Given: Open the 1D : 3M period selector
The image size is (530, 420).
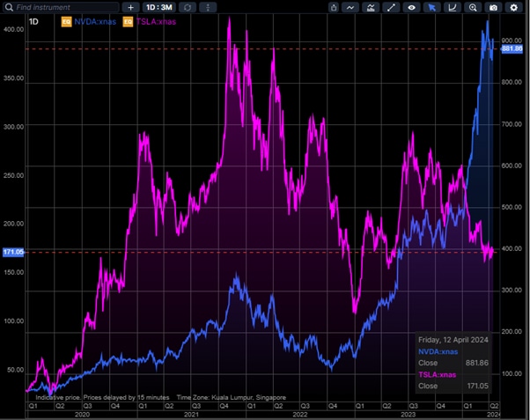Looking at the screenshot, I should (158, 7).
